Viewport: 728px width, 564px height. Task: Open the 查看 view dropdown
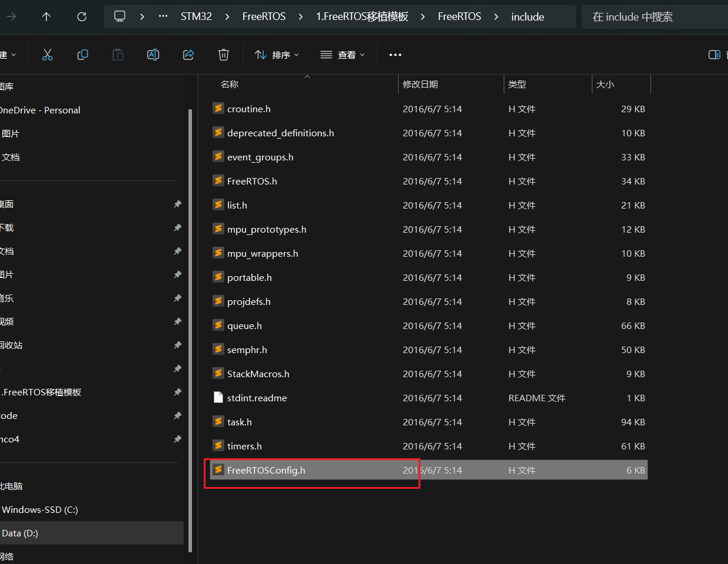click(343, 55)
